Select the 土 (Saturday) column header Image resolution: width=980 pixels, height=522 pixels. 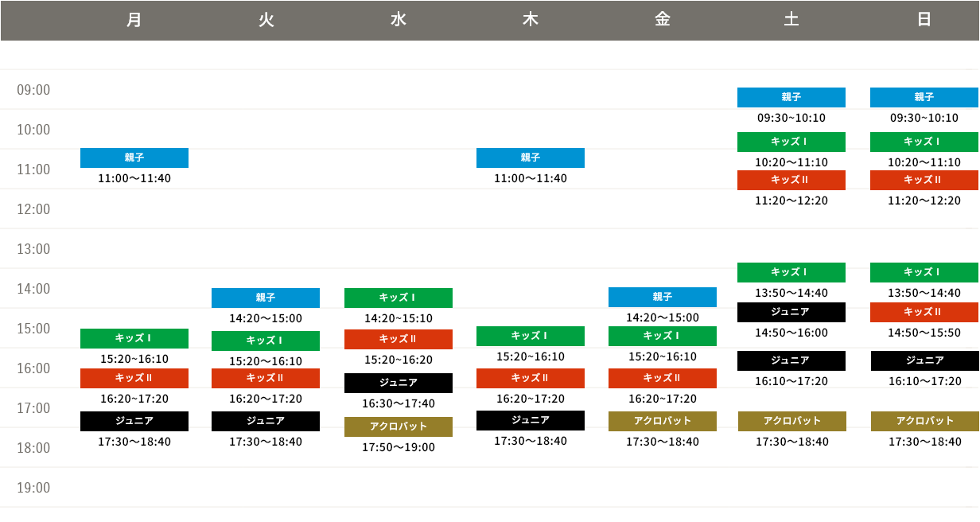pos(791,21)
